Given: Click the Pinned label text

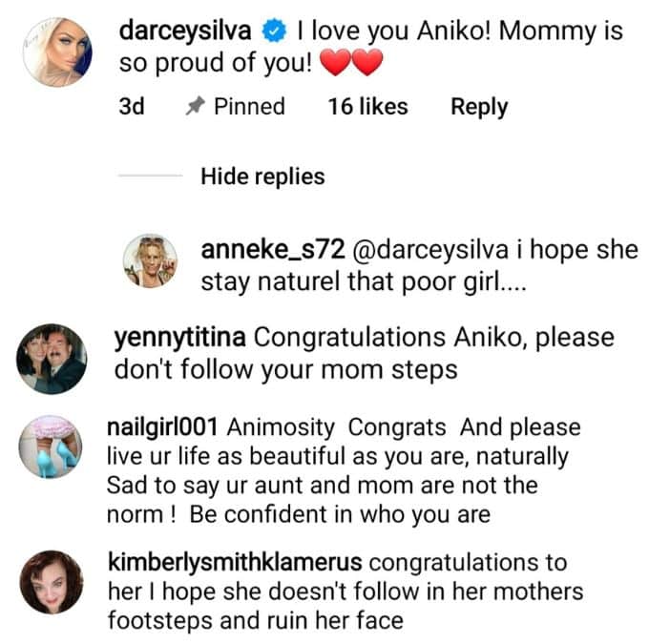Looking at the screenshot, I should point(249,107).
